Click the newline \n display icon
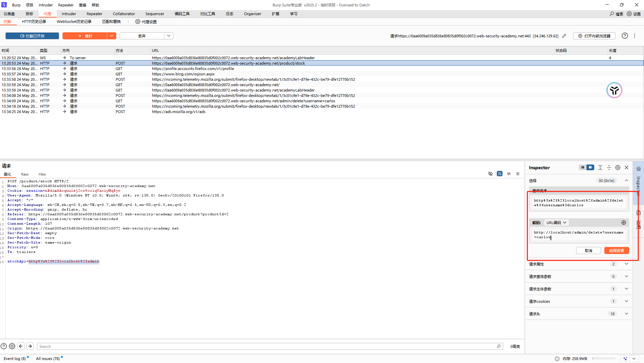The image size is (644, 363). click(509, 174)
